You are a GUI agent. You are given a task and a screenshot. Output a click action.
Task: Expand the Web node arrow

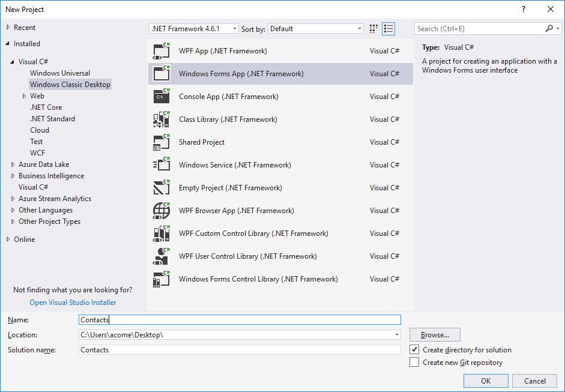24,96
